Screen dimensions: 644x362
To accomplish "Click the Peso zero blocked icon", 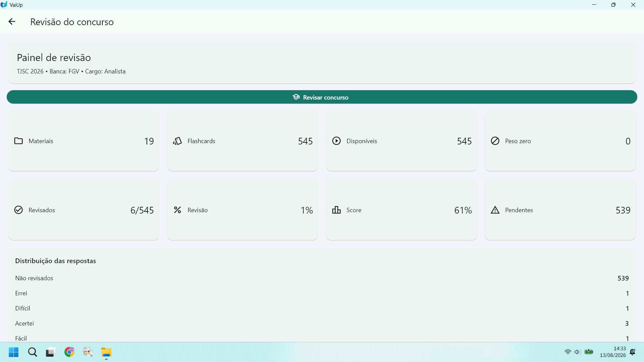I will coord(495,141).
